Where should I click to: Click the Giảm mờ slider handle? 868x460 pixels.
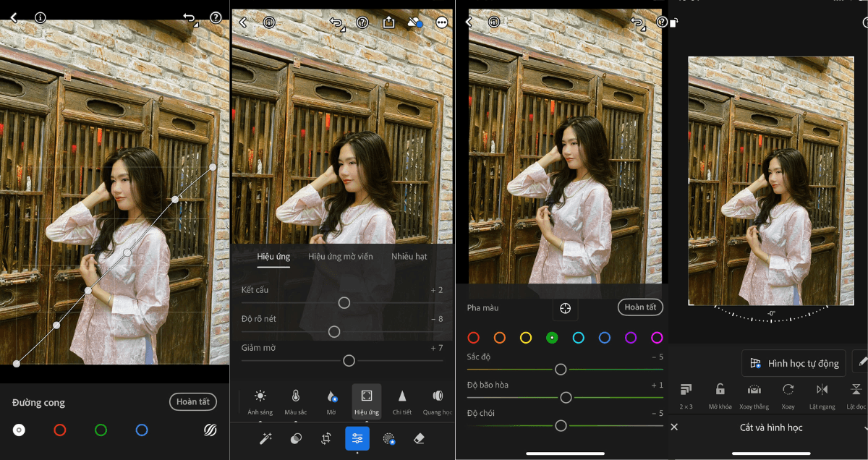coord(349,360)
